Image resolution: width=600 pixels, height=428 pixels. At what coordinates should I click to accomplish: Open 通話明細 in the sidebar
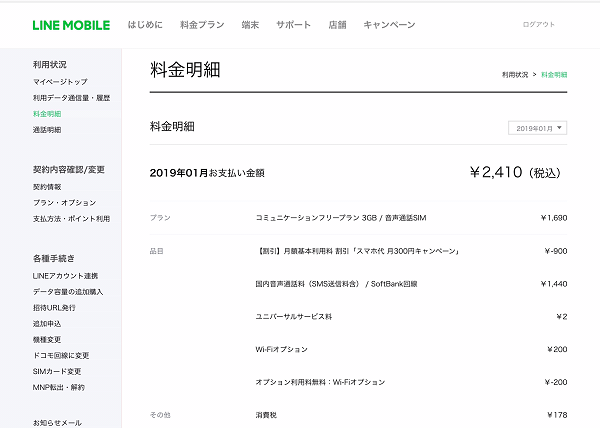point(47,130)
